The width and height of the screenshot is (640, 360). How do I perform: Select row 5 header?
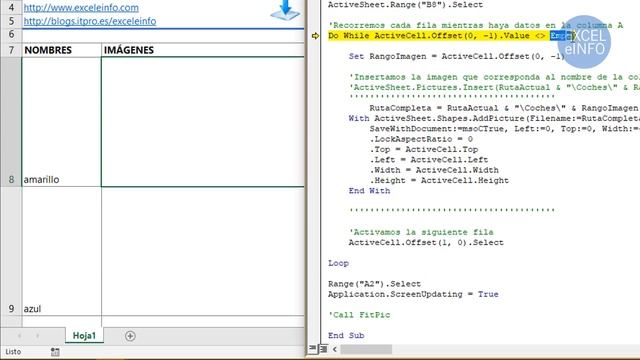click(x=11, y=21)
